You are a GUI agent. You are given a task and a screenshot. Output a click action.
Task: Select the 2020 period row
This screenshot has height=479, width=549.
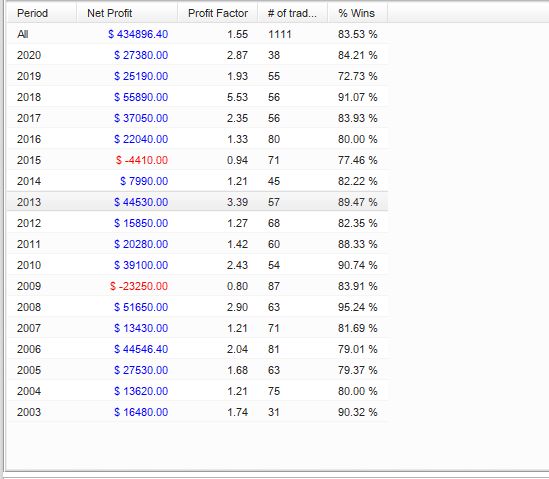click(x=197, y=55)
